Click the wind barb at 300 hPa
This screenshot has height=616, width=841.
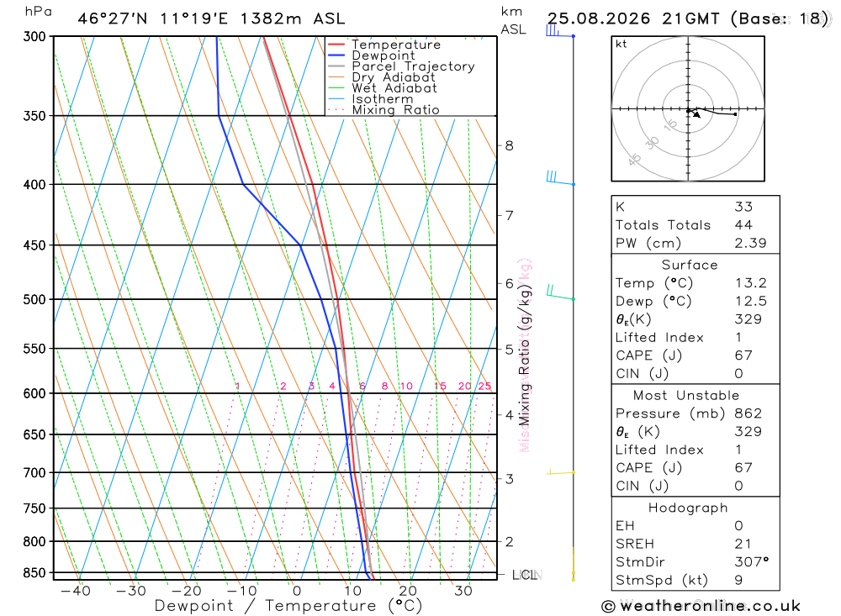click(560, 31)
